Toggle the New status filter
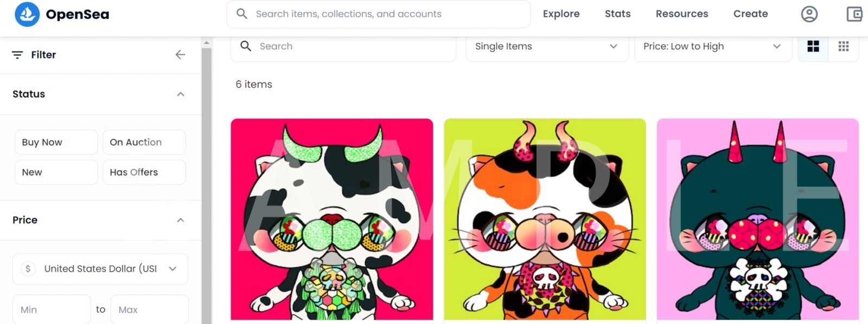Image resolution: width=868 pixels, height=324 pixels. [56, 172]
